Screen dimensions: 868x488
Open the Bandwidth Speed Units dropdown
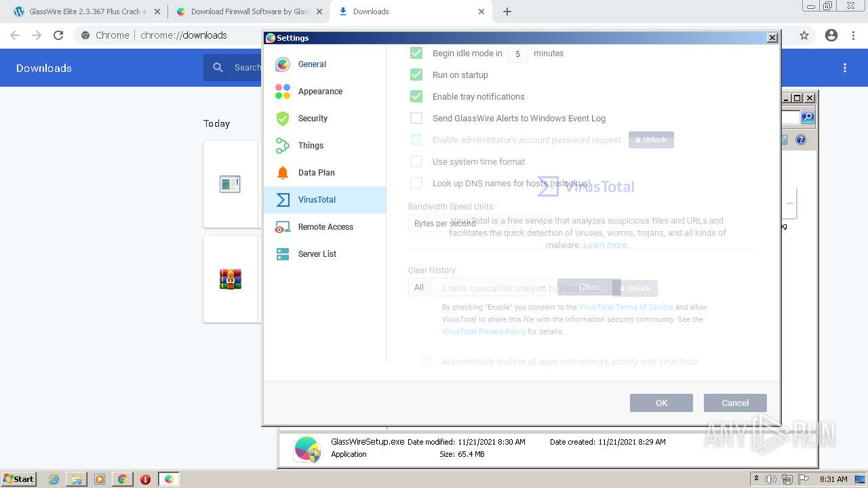(x=479, y=223)
